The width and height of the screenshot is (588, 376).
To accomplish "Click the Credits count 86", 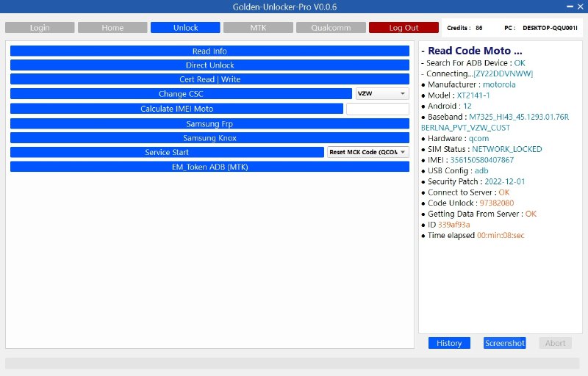I will (x=479, y=28).
